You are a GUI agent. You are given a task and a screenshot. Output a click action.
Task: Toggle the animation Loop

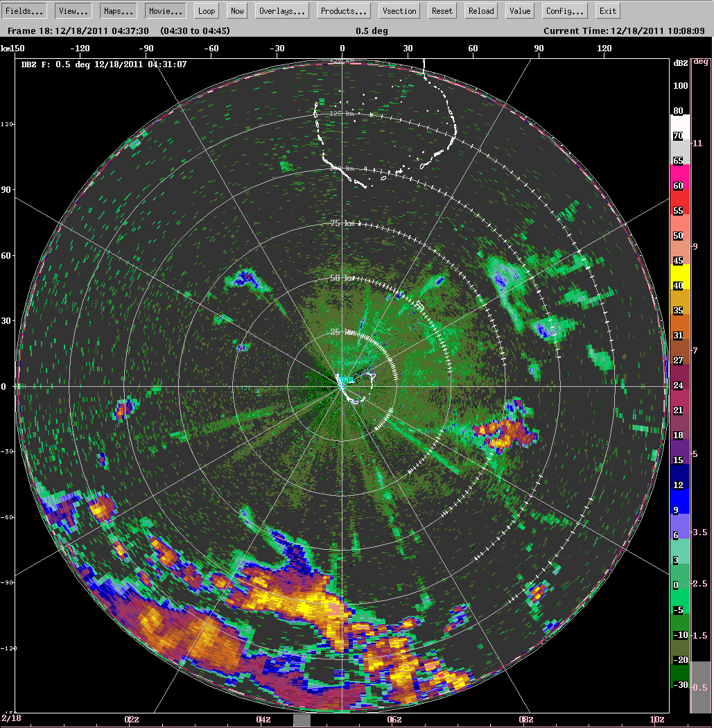(x=206, y=10)
